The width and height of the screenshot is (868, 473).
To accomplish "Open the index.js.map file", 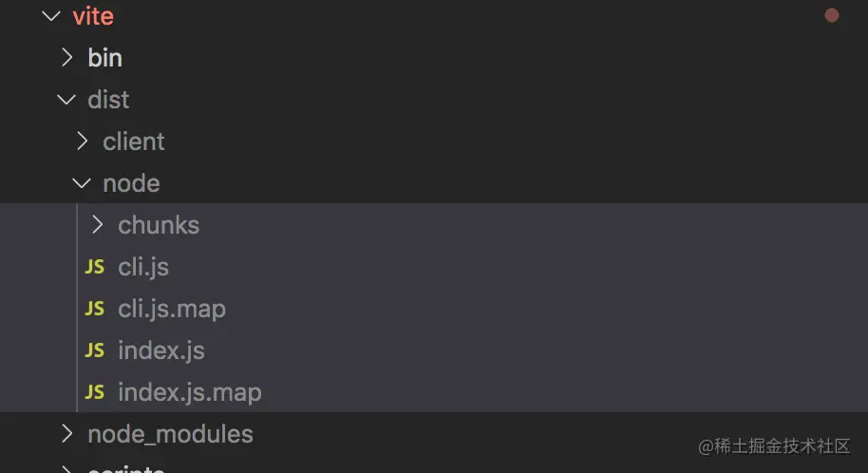I will coord(190,392).
